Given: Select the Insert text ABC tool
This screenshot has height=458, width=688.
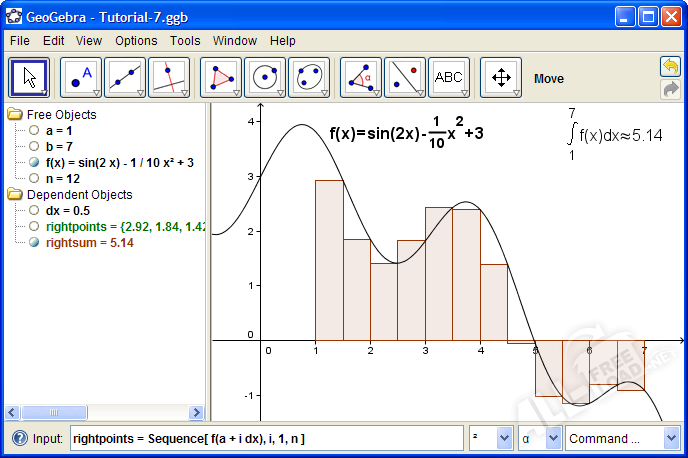Looking at the screenshot, I should pos(448,77).
